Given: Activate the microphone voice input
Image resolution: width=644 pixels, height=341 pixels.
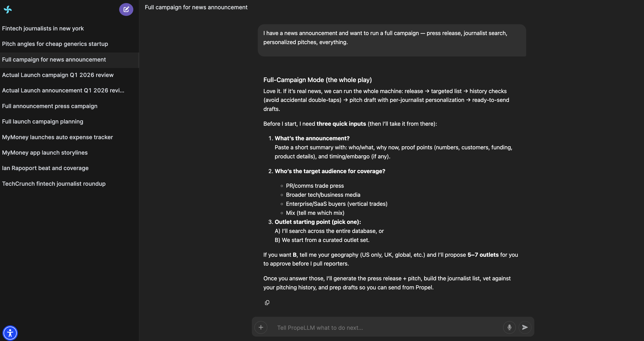Looking at the screenshot, I should pyautogui.click(x=509, y=327).
